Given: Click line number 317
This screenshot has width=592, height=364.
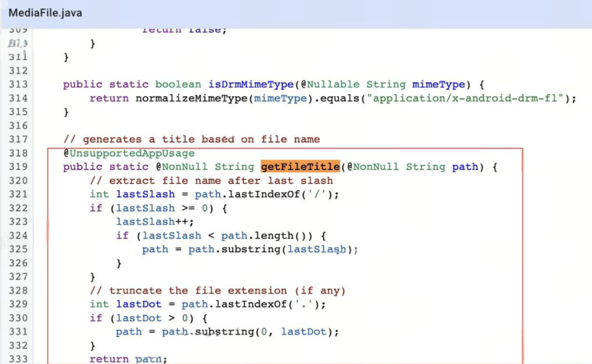Looking at the screenshot, I should point(18,139).
